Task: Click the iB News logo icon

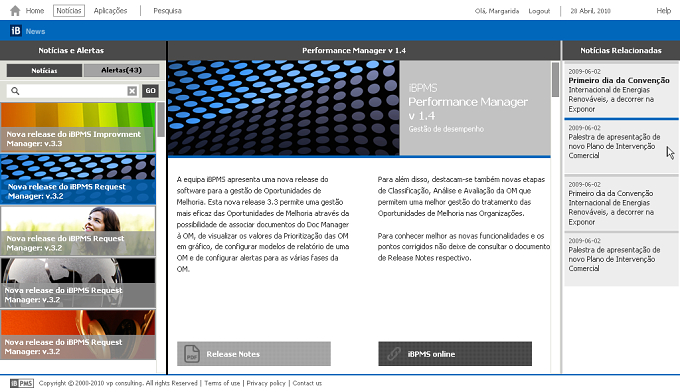Action: tap(16, 31)
